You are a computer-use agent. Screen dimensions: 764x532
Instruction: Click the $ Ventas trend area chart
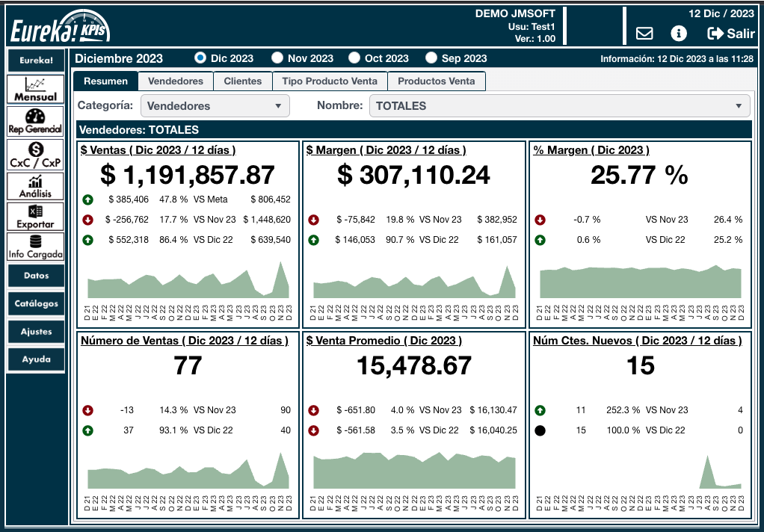[x=188, y=282]
